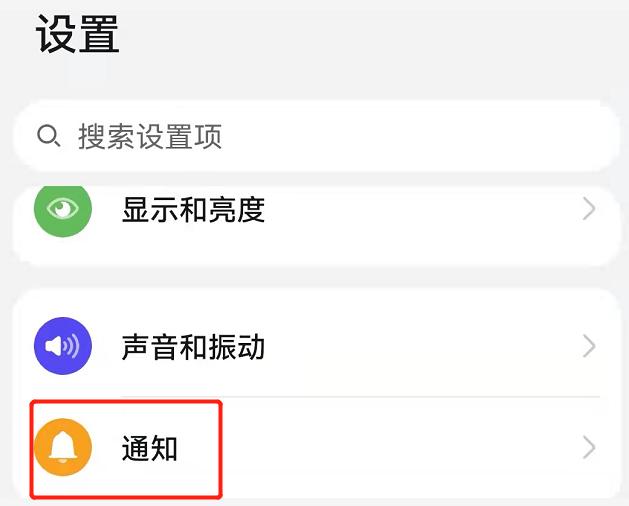Click blank area right of 显示和亮度
Screen dimensions: 629x506
(421, 209)
